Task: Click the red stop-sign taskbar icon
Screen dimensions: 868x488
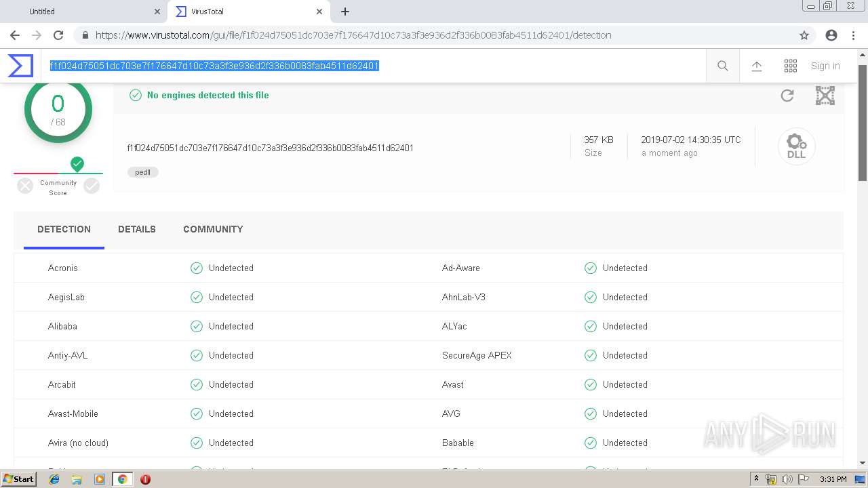Action: click(x=145, y=479)
